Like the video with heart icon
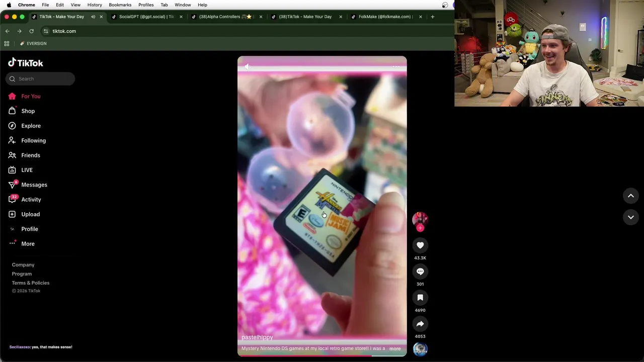Screen dimensions: 644x362 pyautogui.click(x=420, y=245)
